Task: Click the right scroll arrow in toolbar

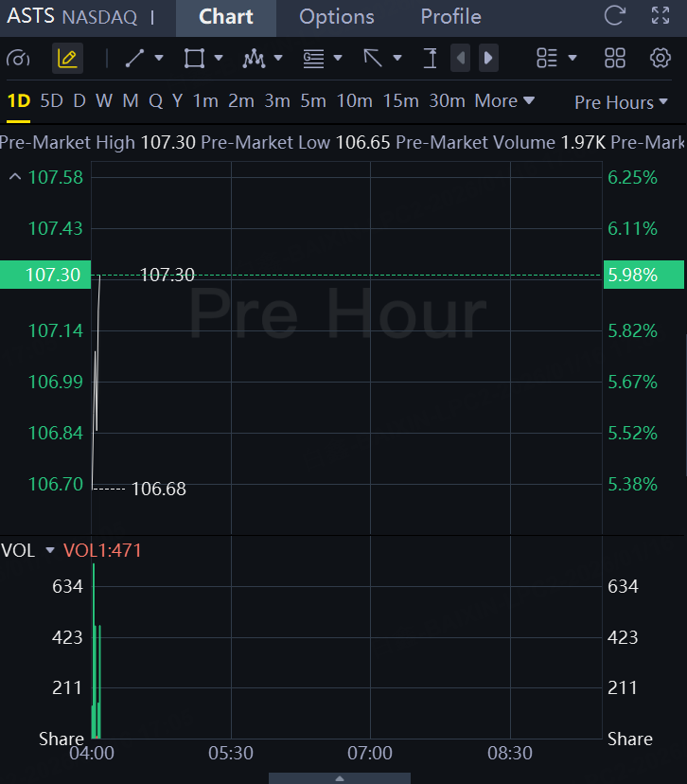Action: point(488,59)
